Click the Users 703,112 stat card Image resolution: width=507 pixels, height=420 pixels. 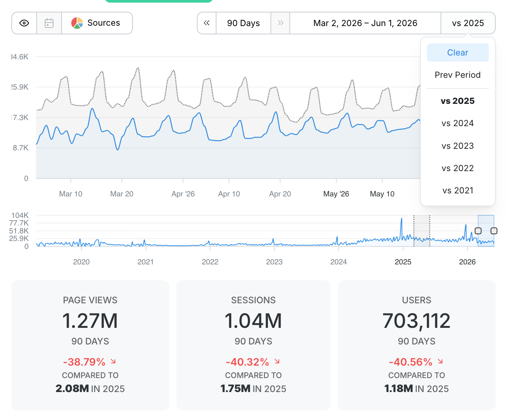[x=417, y=345]
